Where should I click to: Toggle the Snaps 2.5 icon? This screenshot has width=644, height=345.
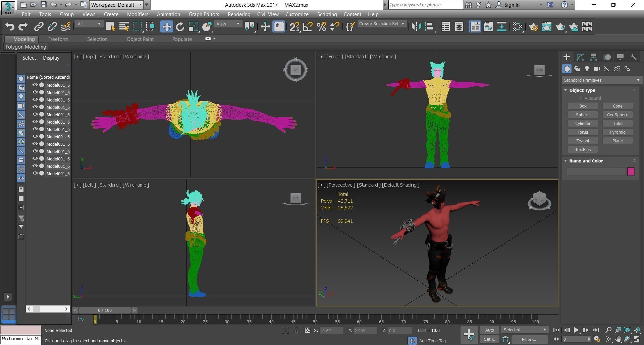(294, 27)
